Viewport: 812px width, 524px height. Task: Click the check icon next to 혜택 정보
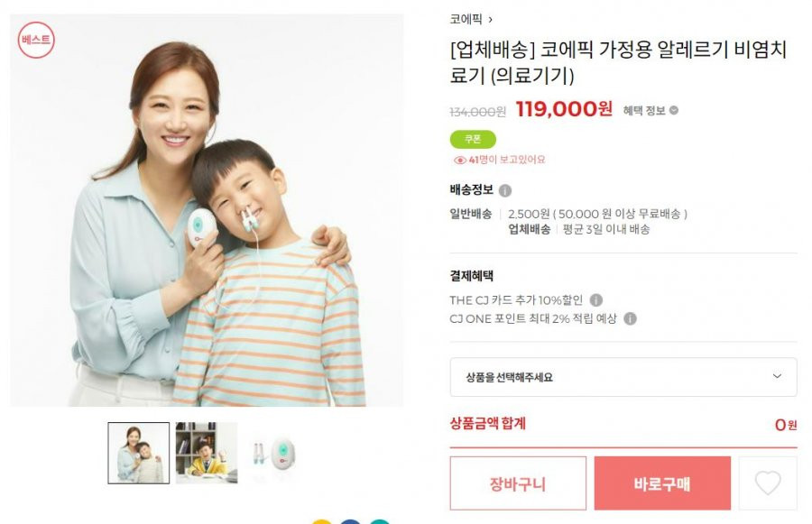pos(674,110)
